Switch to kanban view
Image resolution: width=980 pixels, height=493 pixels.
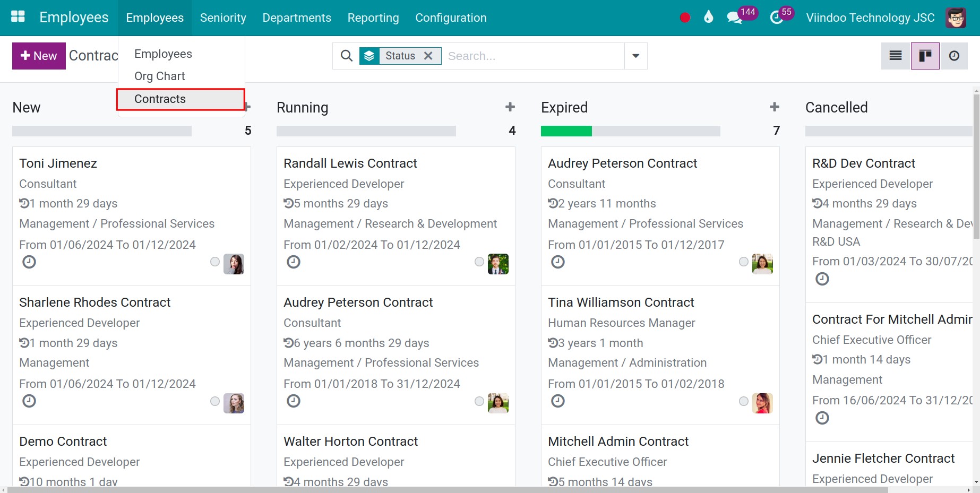[x=925, y=56]
